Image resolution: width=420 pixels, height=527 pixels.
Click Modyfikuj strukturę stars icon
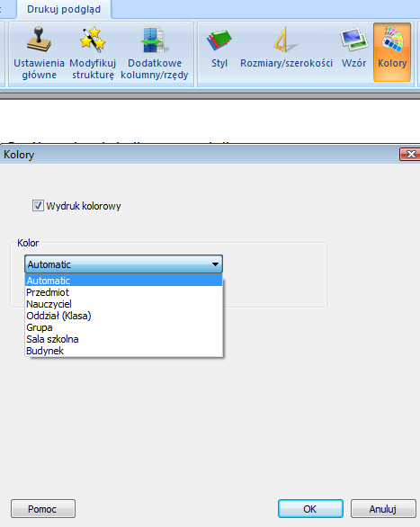(93, 40)
